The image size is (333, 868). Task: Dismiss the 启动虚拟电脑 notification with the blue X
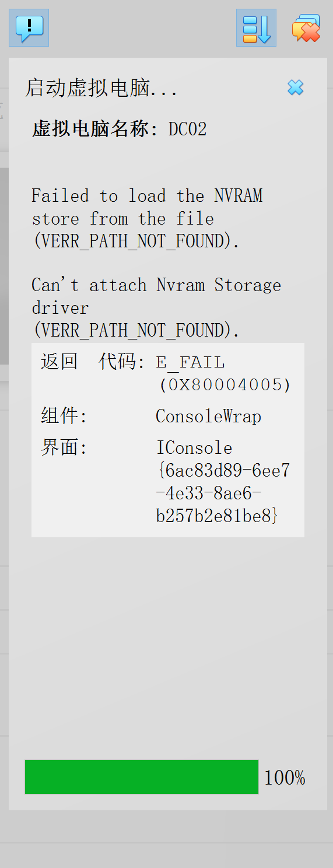point(296,87)
